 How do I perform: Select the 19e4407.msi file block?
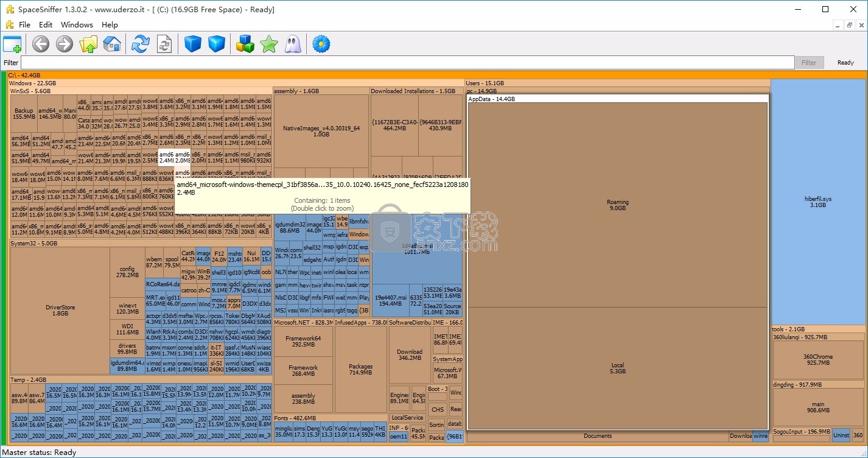pos(390,300)
